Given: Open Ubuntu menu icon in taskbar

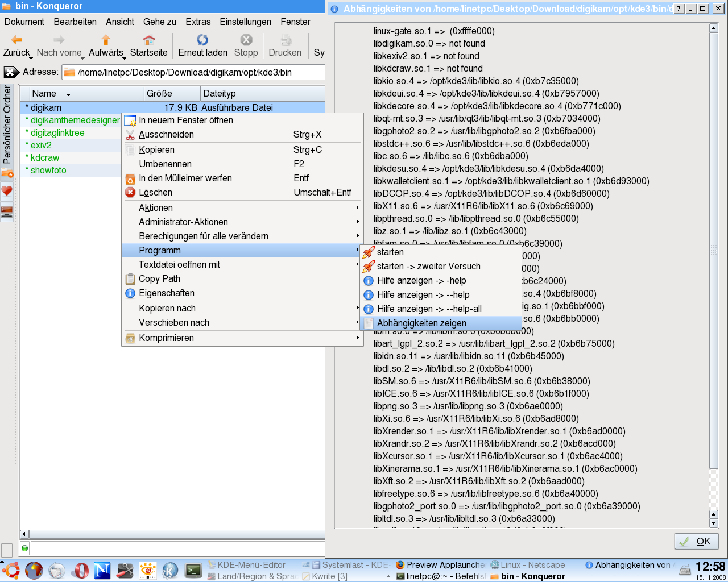Looking at the screenshot, I should click(x=11, y=570).
